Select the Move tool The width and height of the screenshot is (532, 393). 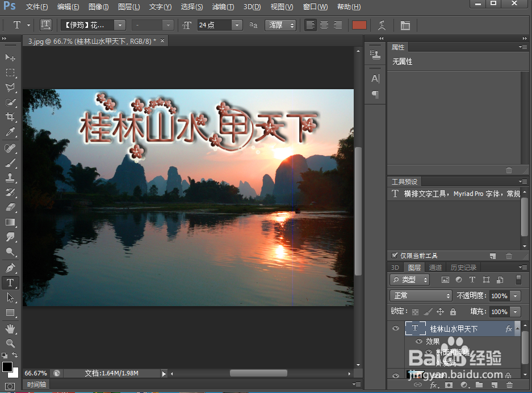[x=10, y=57]
